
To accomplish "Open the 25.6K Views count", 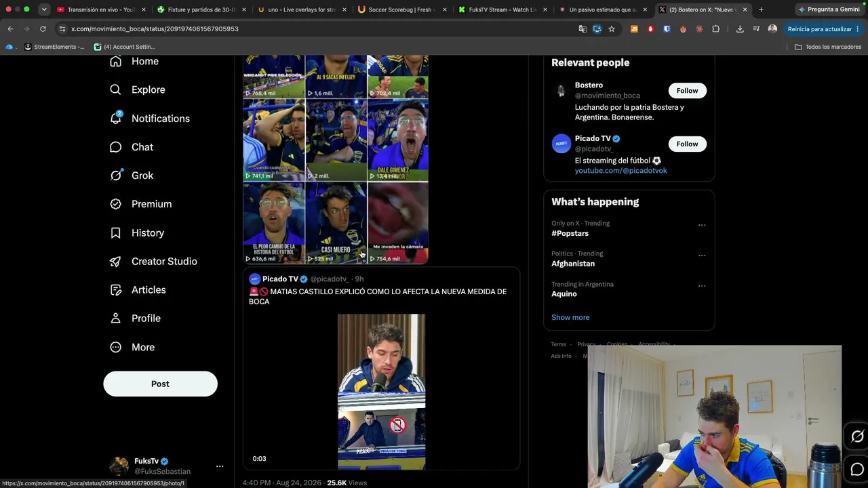I will coord(347,483).
